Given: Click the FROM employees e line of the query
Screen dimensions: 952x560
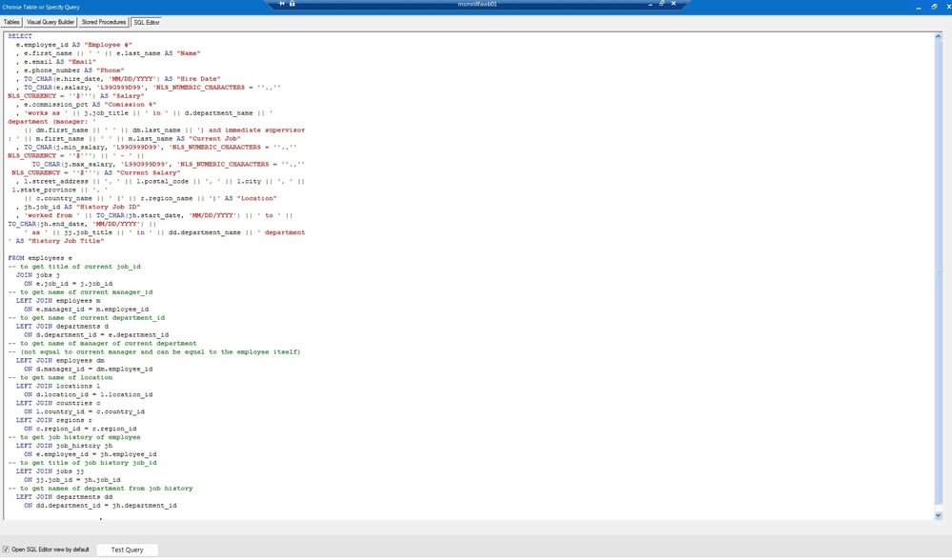Looking at the screenshot, I should click(x=37, y=257).
